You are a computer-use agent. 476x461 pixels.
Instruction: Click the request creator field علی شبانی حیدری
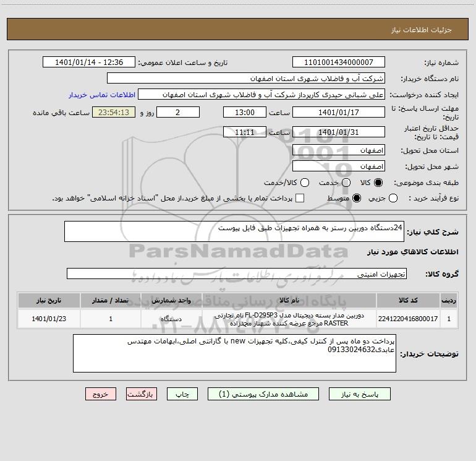point(261,95)
